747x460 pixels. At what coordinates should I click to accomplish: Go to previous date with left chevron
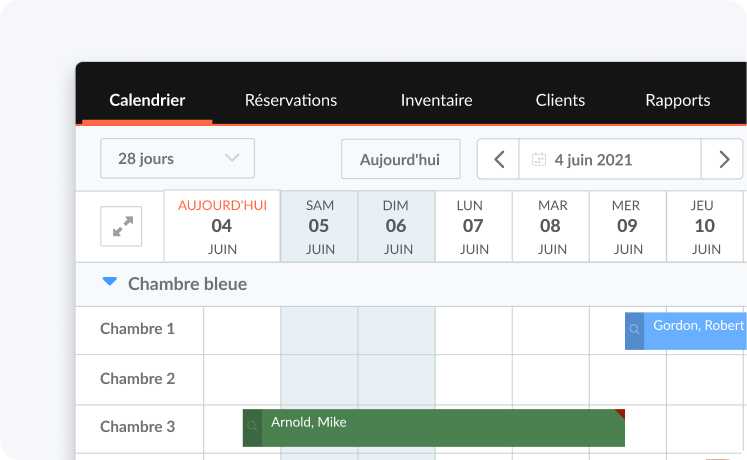tap(500, 159)
